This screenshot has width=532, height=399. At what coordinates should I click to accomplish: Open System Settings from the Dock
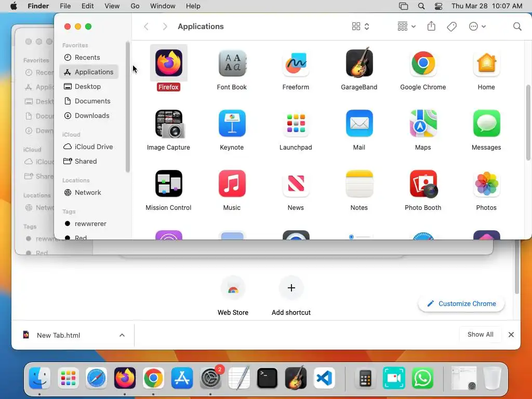point(210,378)
